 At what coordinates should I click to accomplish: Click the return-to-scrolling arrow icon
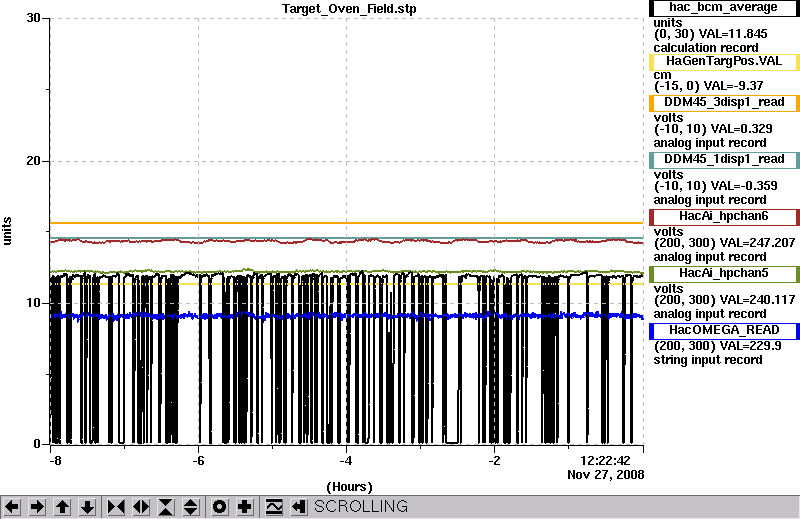tap(298, 507)
